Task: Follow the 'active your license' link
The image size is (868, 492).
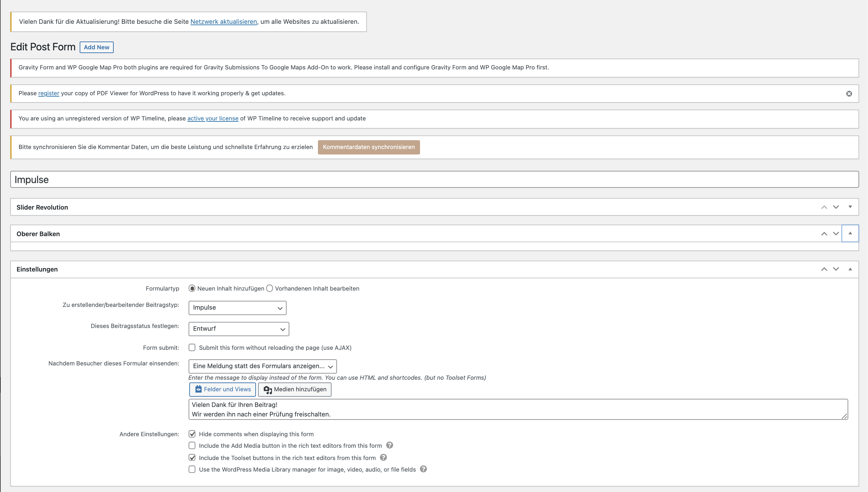Action: tap(213, 119)
